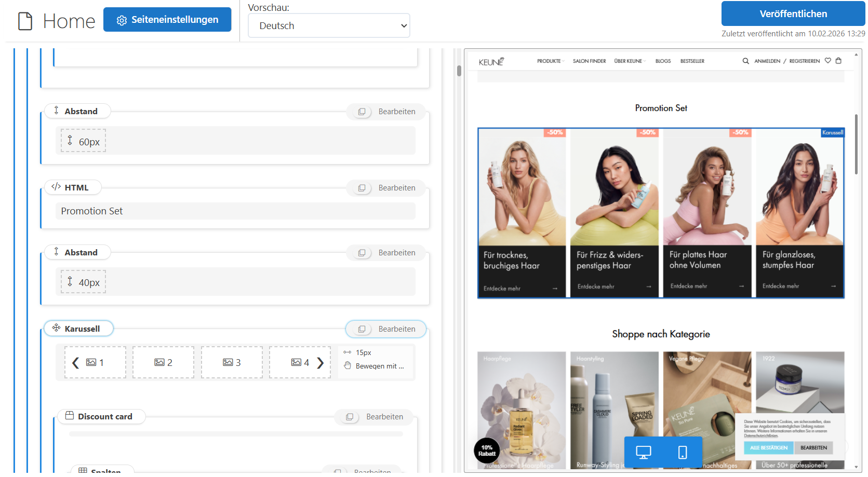Select the Promotion Set HTML content field
Screen dimensions: 868x477
coord(235,211)
